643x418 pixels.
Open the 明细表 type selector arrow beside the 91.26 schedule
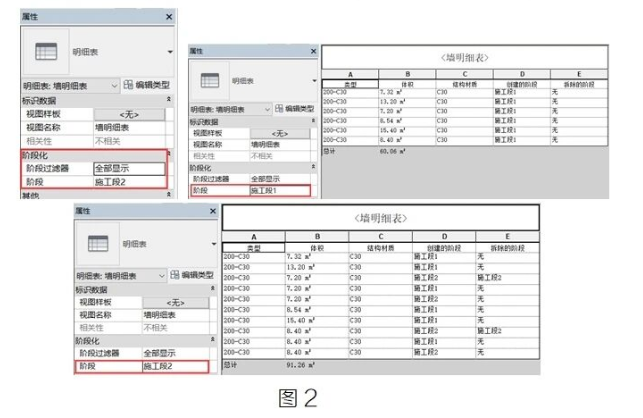[x=214, y=244]
